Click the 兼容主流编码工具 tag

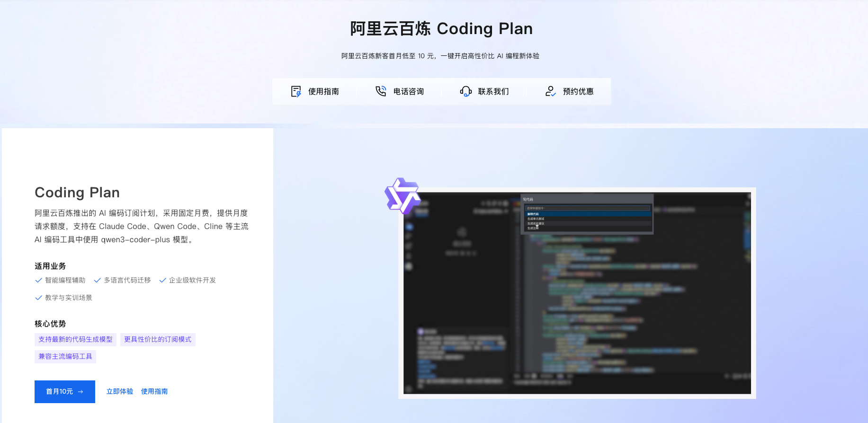pos(65,357)
